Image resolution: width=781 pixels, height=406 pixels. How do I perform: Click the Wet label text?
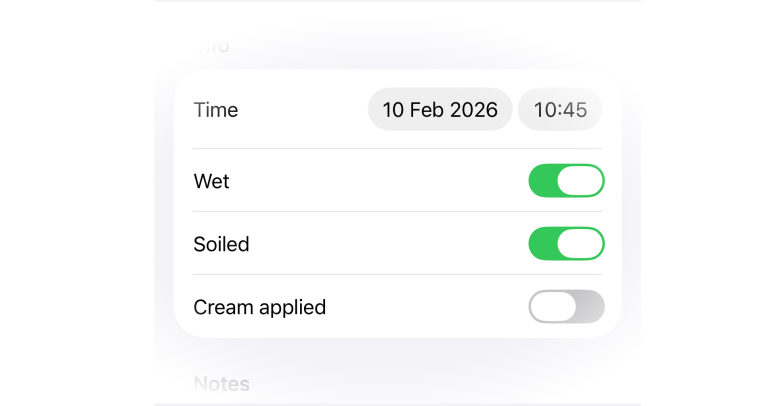click(x=211, y=181)
